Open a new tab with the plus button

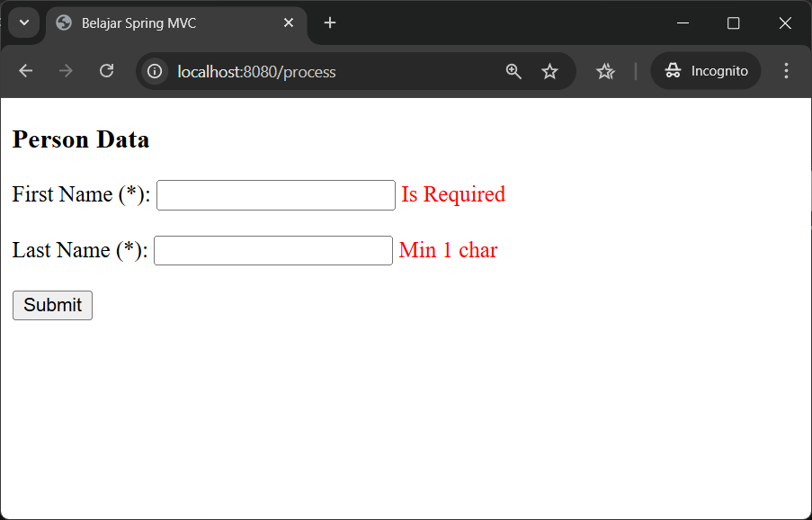coord(329,22)
